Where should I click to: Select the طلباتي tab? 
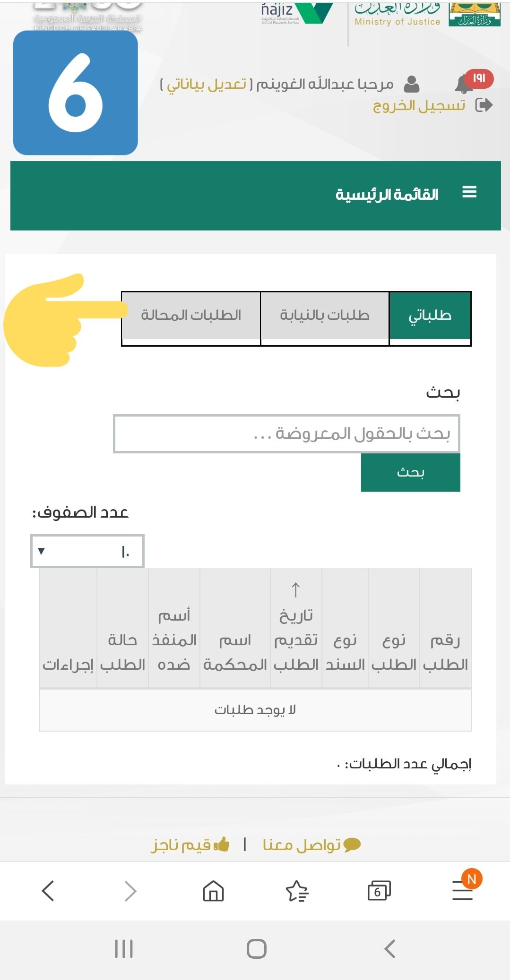(x=430, y=315)
